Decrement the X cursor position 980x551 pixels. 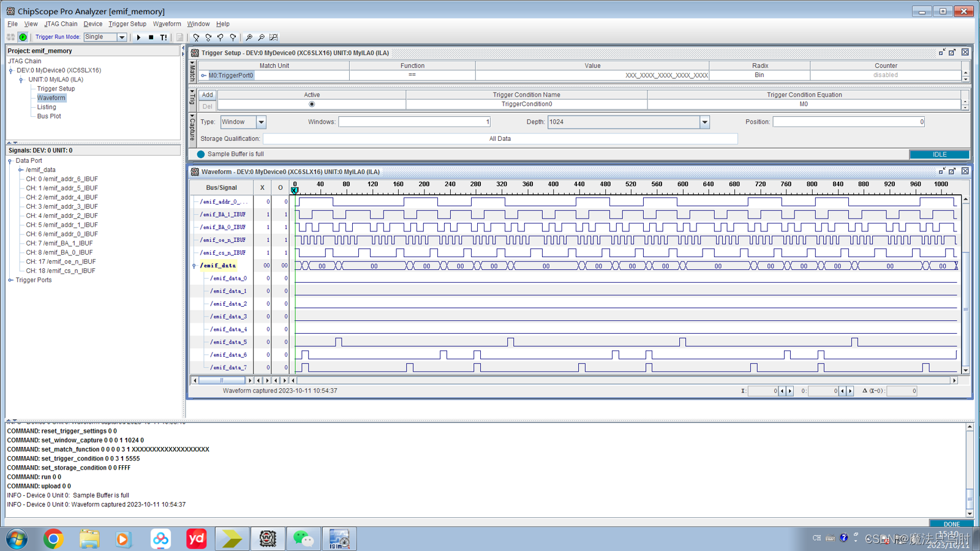pos(782,391)
